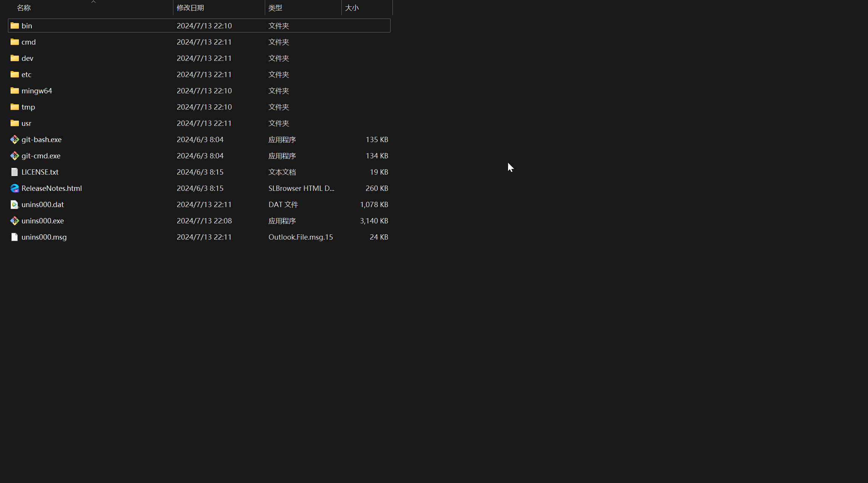The height and width of the screenshot is (483, 868).
Task: Click the mingw64 folder icon
Action: tap(14, 91)
